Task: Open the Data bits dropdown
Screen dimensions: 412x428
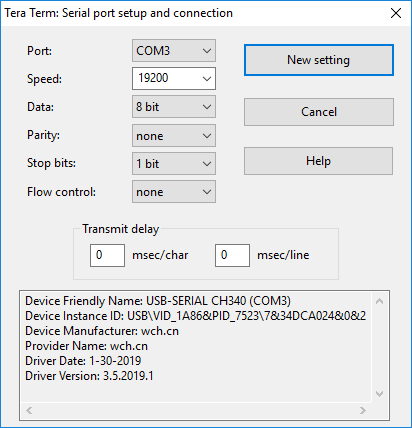Action: tap(174, 107)
